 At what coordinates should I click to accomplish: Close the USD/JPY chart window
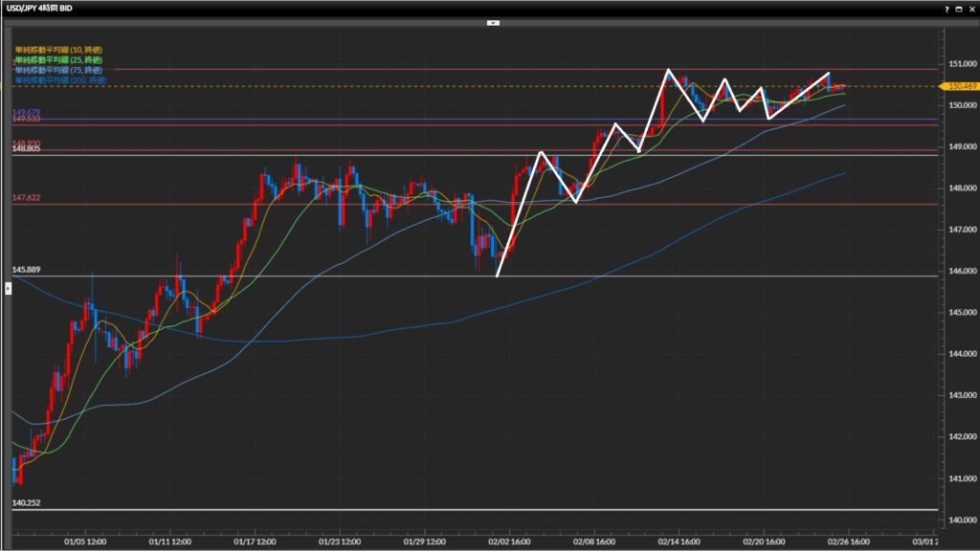tap(971, 8)
